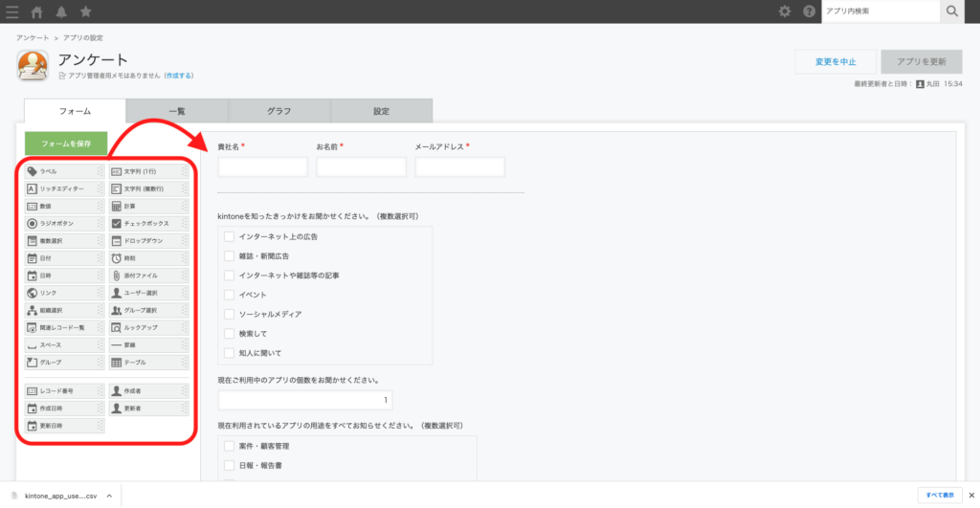Switch to the 一覧 tab
Image resolution: width=980 pixels, height=508 pixels.
pos(177,111)
